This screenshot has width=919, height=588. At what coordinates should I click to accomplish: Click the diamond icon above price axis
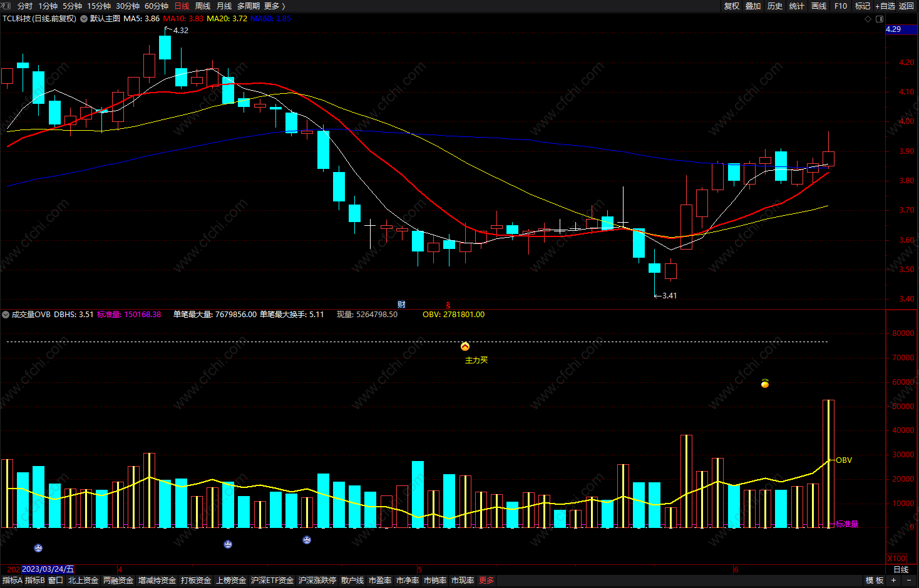(x=868, y=19)
